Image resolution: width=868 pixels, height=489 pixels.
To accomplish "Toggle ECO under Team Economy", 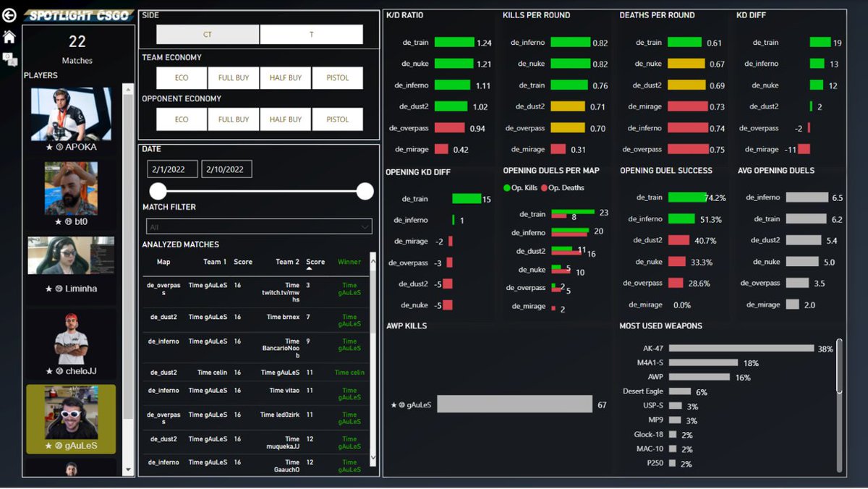I will (182, 78).
